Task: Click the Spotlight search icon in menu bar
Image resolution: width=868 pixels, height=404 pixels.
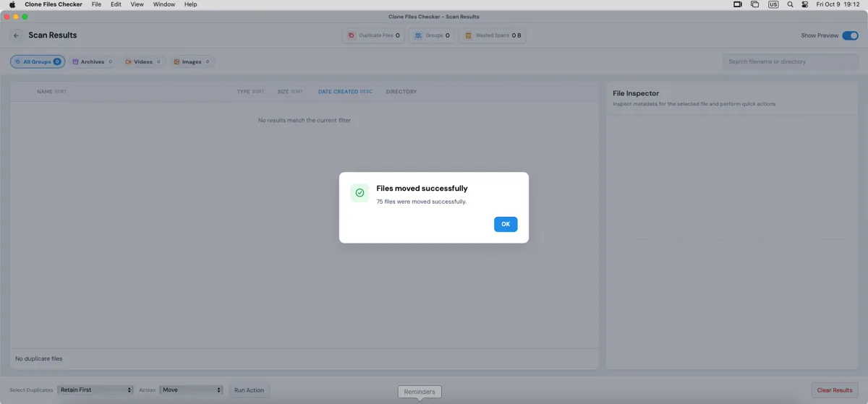Action: point(790,4)
